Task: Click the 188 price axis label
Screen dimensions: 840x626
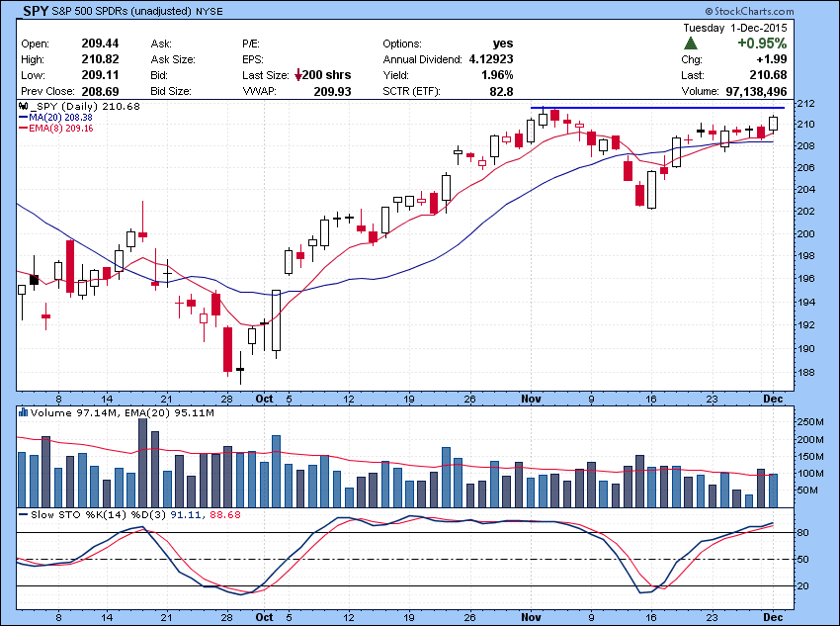Action: 805,373
